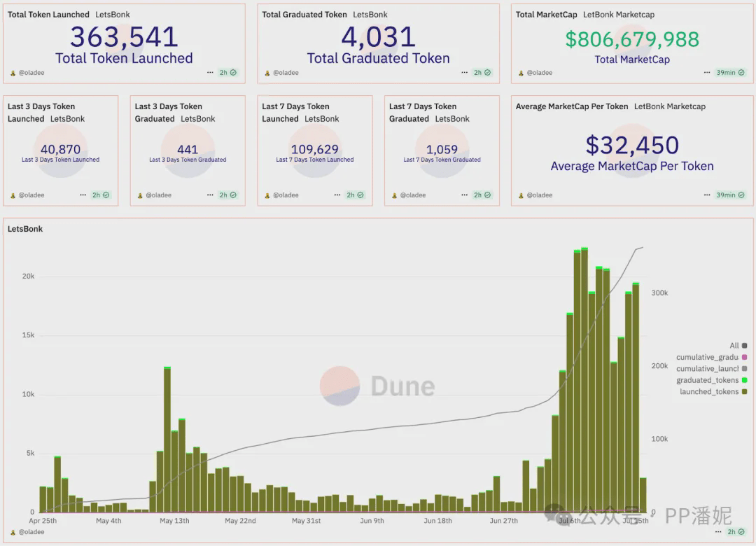Click 2h refresh badge on Last 7 Days Graduated
The height and width of the screenshot is (546, 756).
[x=482, y=195]
